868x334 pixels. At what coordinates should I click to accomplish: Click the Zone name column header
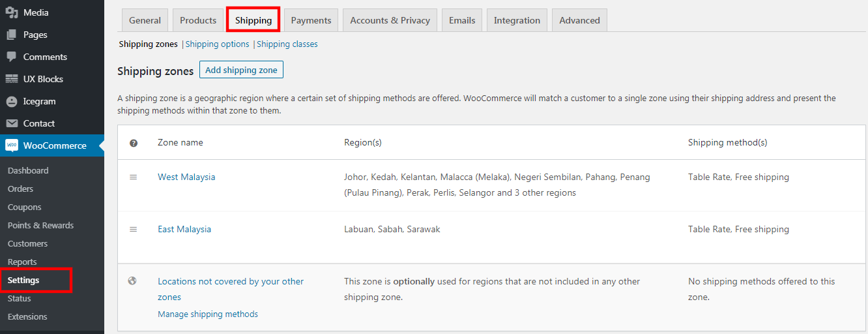(181, 142)
